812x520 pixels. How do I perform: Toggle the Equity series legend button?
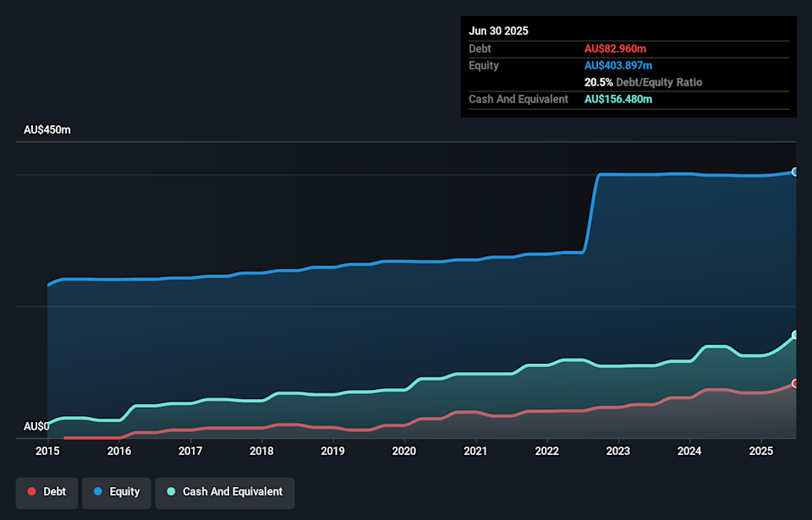(x=116, y=492)
